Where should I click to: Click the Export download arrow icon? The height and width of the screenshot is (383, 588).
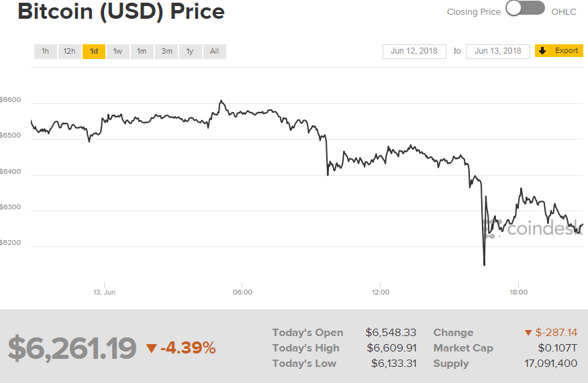click(x=542, y=50)
